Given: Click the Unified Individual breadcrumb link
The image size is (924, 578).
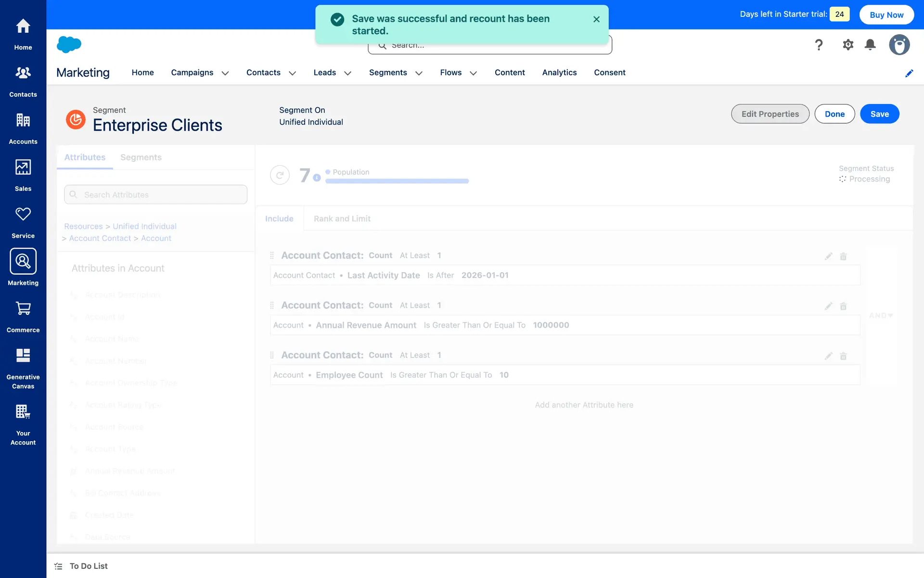Looking at the screenshot, I should [144, 226].
